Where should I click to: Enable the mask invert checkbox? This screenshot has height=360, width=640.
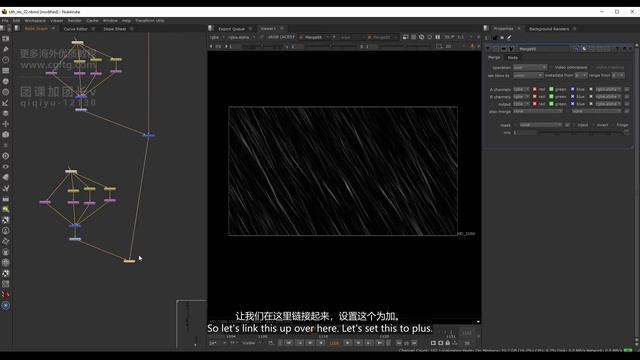[593, 125]
